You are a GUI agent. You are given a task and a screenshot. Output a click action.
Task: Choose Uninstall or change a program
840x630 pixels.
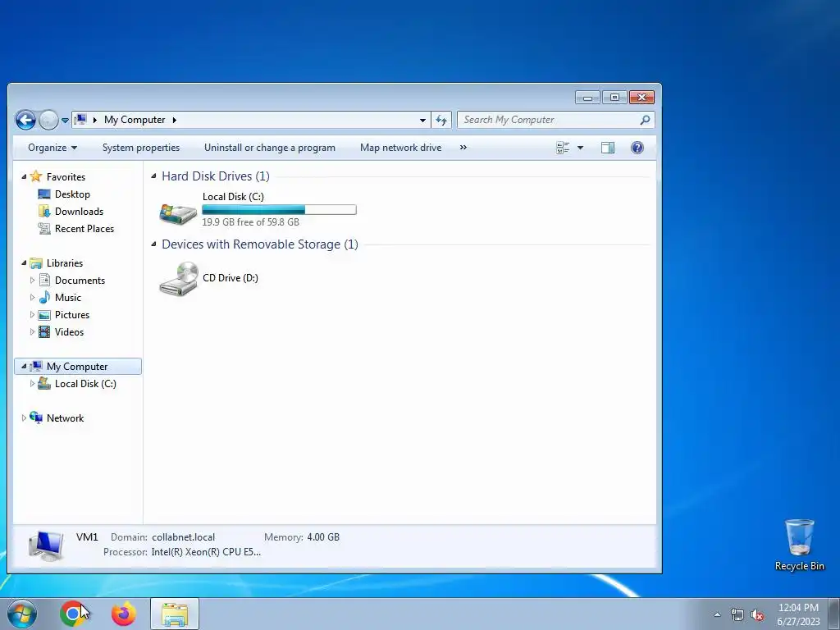point(269,148)
